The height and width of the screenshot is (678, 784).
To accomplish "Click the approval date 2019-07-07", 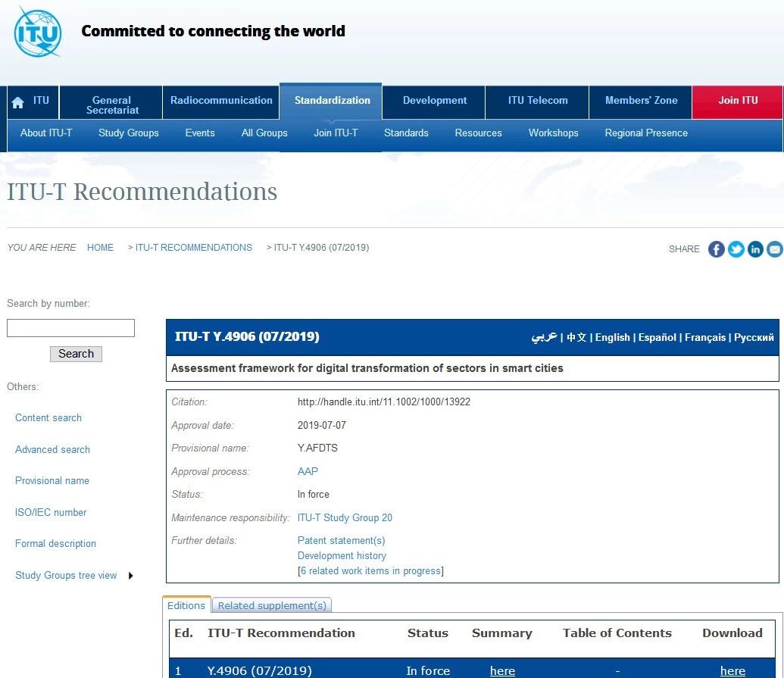I will pyautogui.click(x=321, y=426).
